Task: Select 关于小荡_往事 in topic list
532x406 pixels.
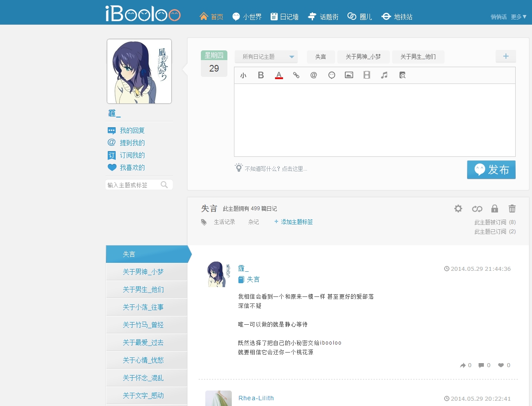Action: [147, 307]
